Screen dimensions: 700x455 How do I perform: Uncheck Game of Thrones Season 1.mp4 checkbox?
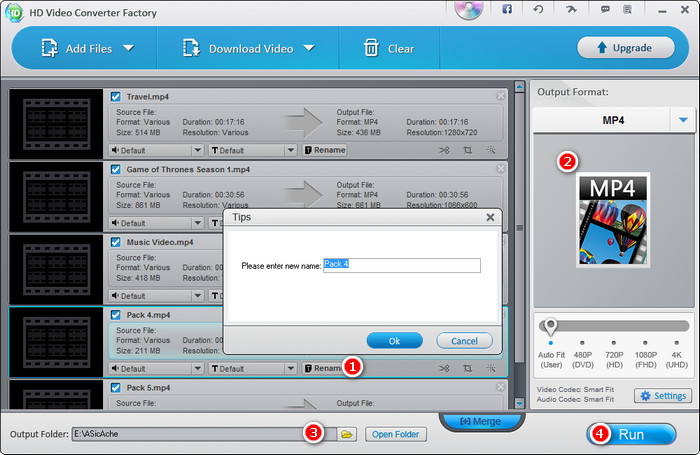(x=116, y=169)
